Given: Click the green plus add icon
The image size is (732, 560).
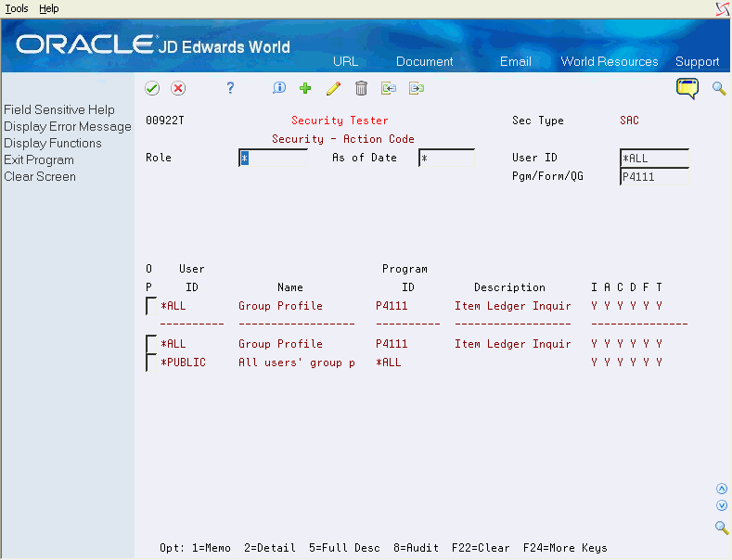Looking at the screenshot, I should pyautogui.click(x=305, y=88).
